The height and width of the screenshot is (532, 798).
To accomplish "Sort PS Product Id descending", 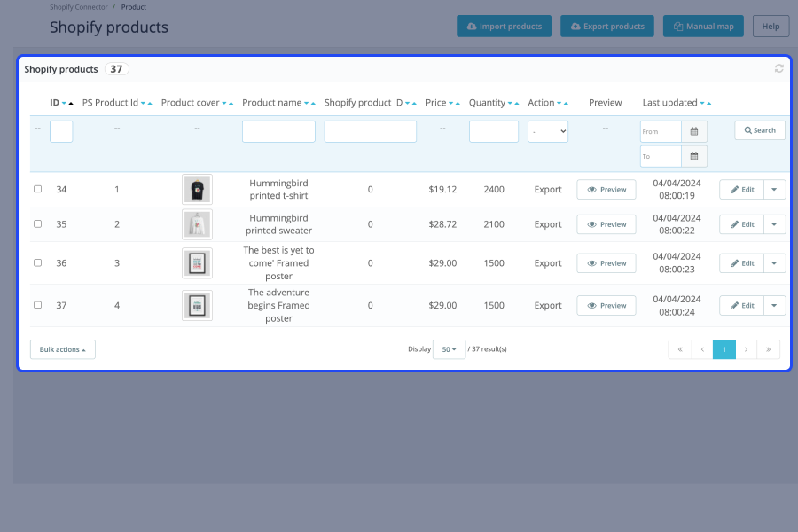I will pyautogui.click(x=143, y=104).
